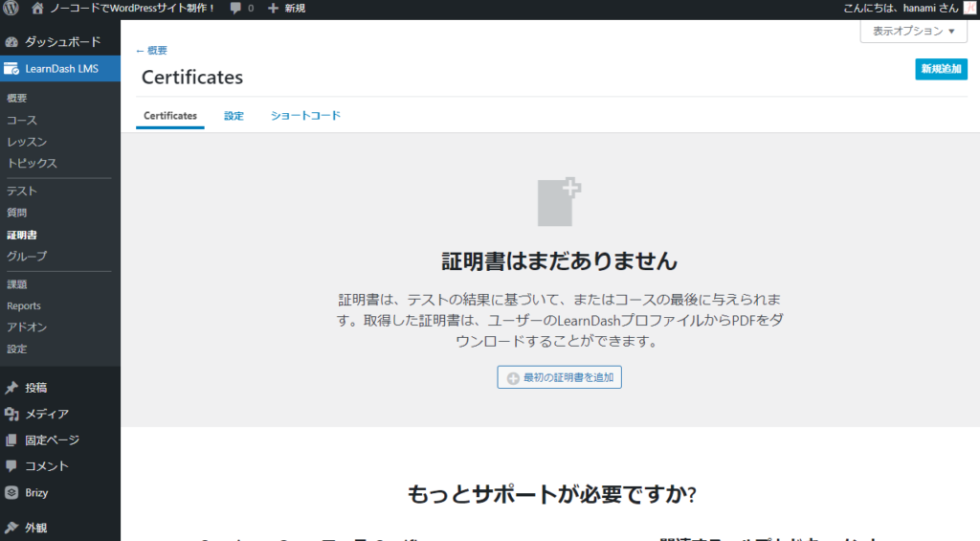Open LearnDash LMS menu item

click(60, 69)
